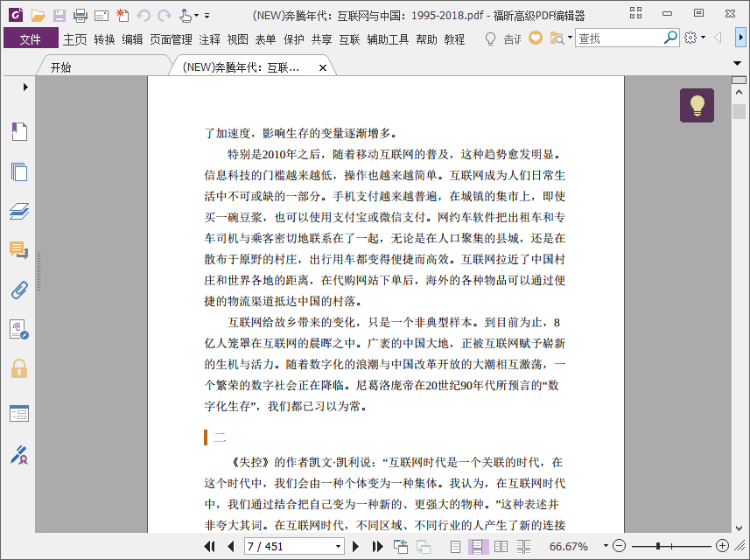Go to the first page
This screenshot has width=750, height=560.
pos(209,546)
